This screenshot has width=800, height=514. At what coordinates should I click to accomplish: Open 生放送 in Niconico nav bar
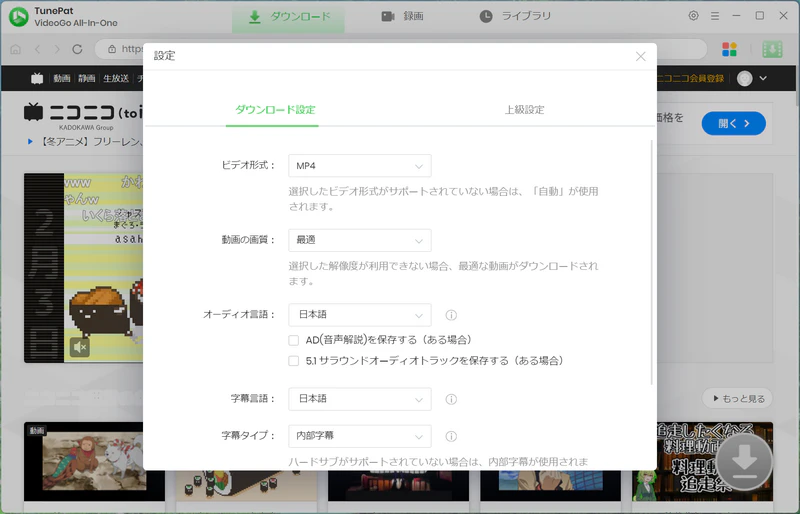(x=116, y=78)
